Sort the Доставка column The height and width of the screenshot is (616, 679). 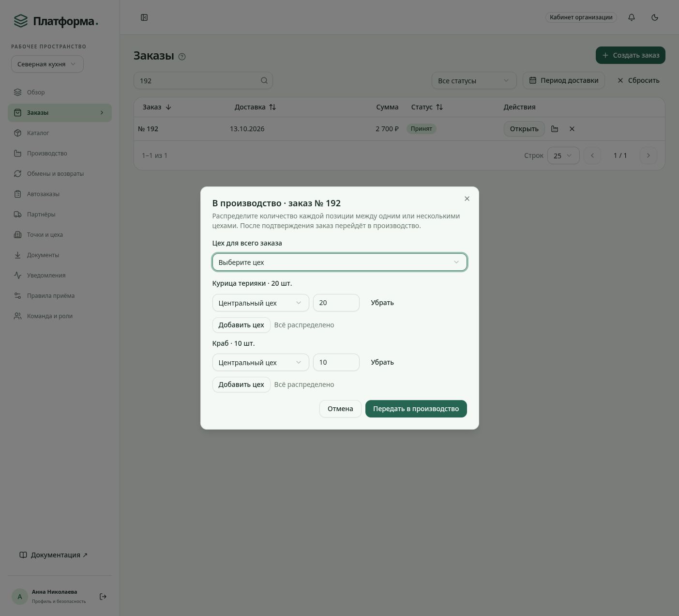(x=272, y=107)
